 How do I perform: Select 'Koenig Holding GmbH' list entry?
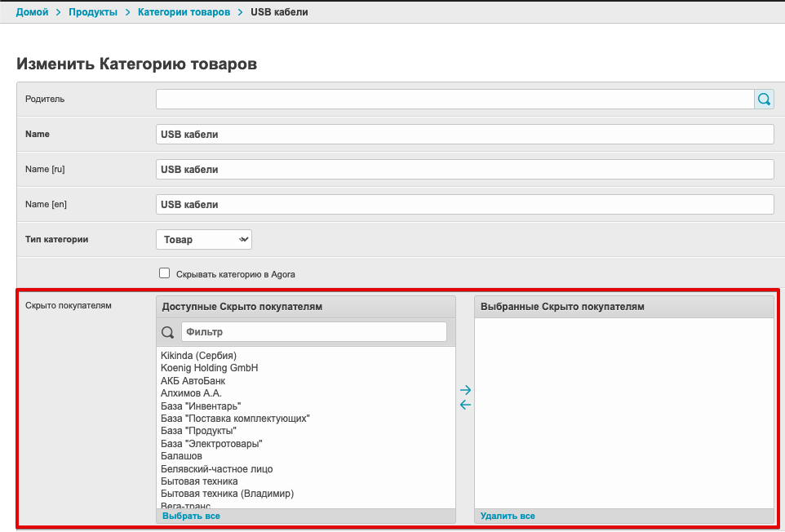tap(209, 368)
